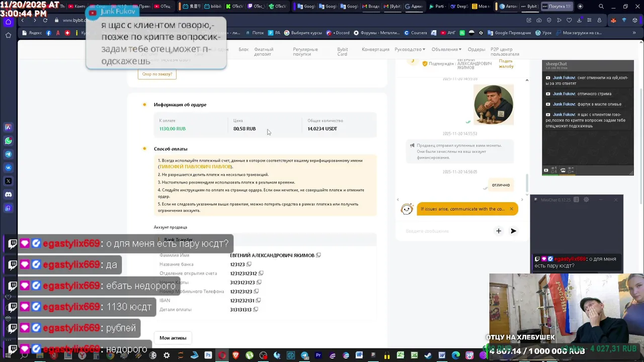This screenshot has width=644, height=362.
Task: Open a new browser tab
Action: coord(580,7)
